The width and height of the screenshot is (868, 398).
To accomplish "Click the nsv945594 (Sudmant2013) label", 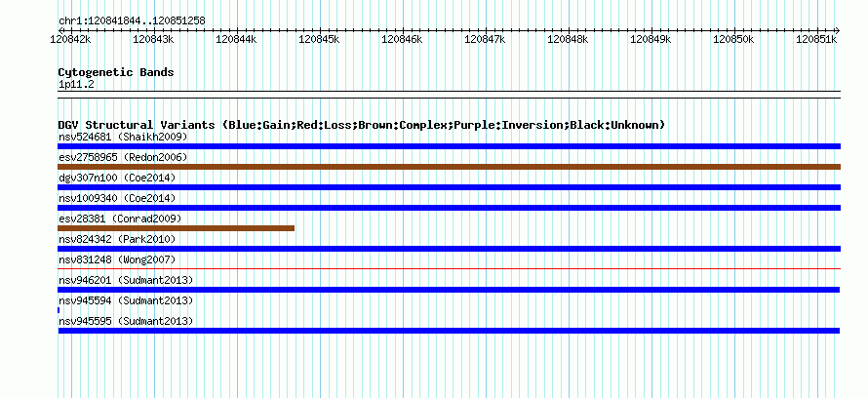I will click(x=126, y=300).
